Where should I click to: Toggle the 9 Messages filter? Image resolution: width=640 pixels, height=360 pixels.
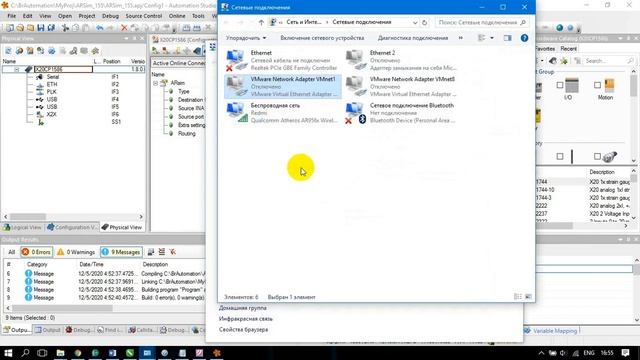click(121, 252)
